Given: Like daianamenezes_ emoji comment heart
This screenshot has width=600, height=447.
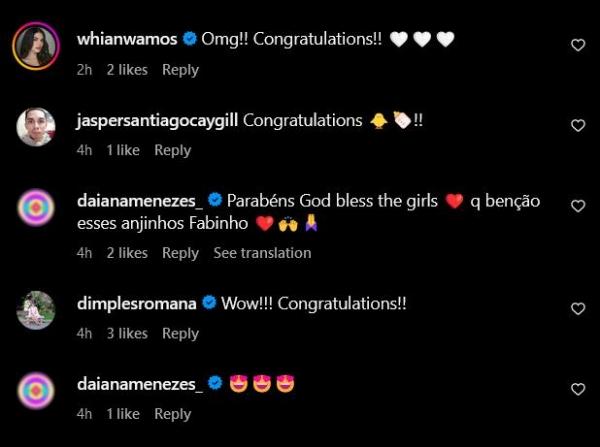Looking at the screenshot, I should pos(578,389).
